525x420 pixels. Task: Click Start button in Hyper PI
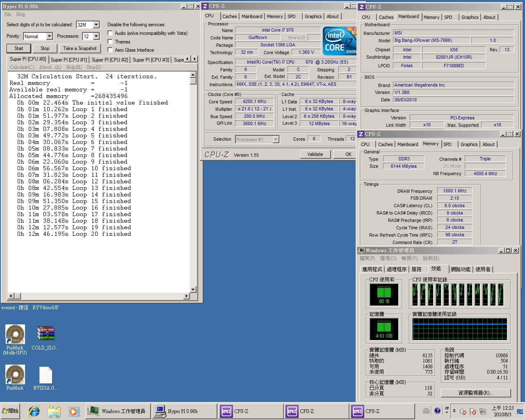(19, 48)
